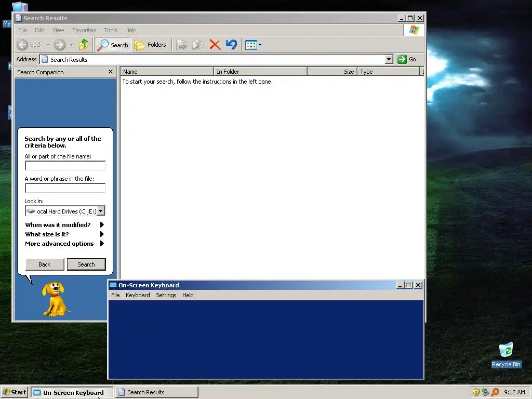Select Search Results taskbar button

(157, 392)
